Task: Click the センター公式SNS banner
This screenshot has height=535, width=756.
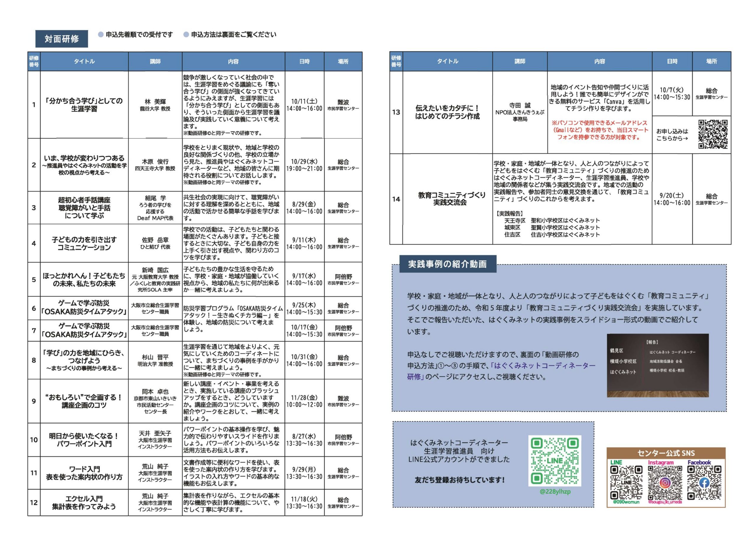Action: pyautogui.click(x=666, y=453)
